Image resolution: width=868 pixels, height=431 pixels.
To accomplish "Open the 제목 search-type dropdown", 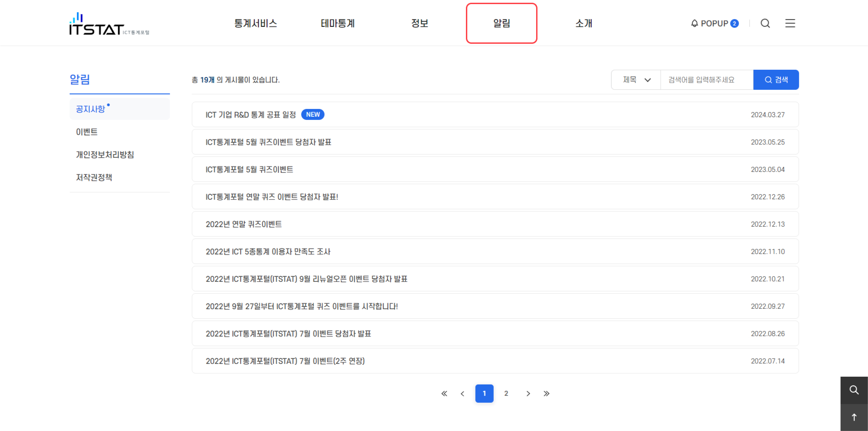I will tap(636, 80).
